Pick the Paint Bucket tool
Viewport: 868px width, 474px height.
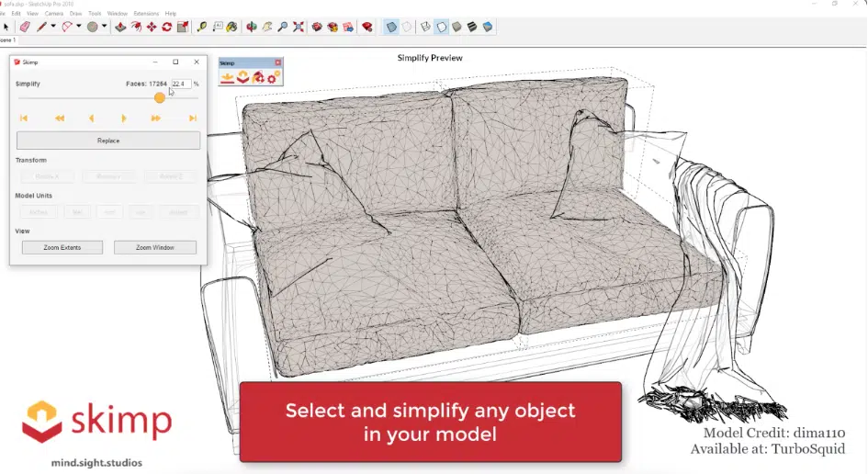(232, 27)
